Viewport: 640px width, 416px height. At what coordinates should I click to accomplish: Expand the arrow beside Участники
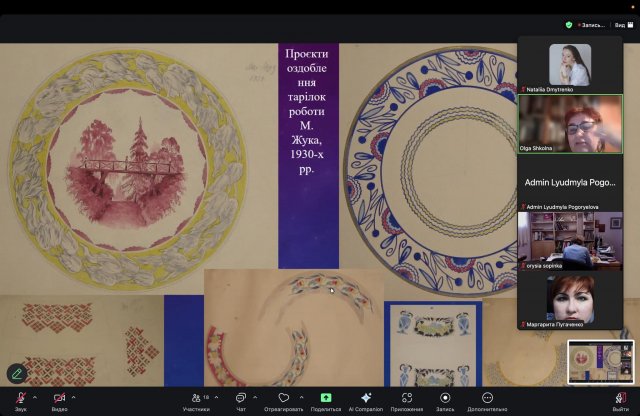pos(216,396)
